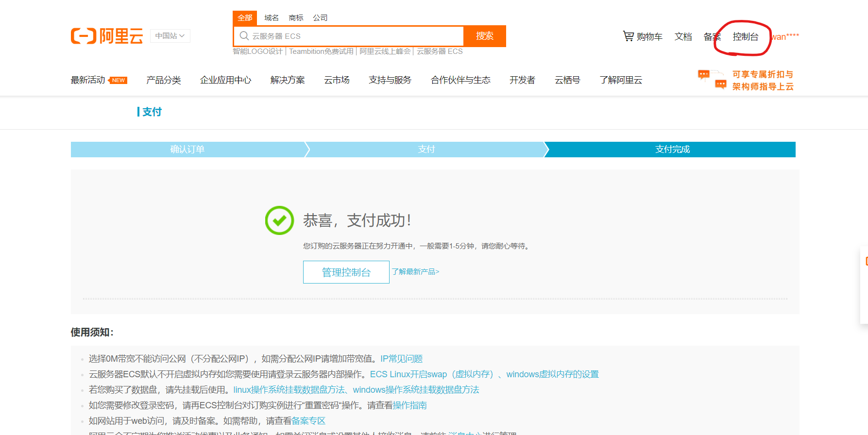This screenshot has width=868, height=435.
Task: Open the 云栖号 menu
Action: pos(567,80)
